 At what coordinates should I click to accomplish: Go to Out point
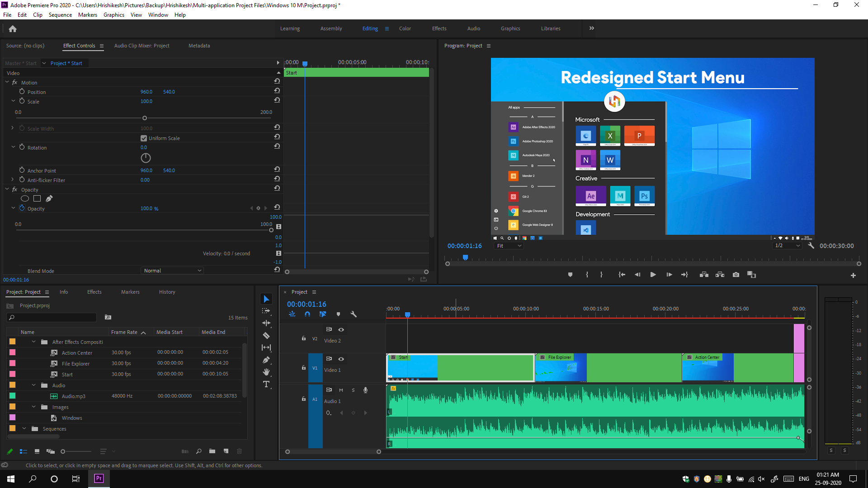pyautogui.click(x=684, y=275)
